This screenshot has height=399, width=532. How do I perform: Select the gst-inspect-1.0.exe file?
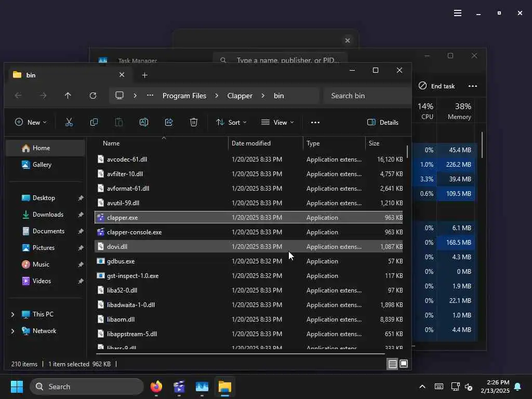coord(248,276)
